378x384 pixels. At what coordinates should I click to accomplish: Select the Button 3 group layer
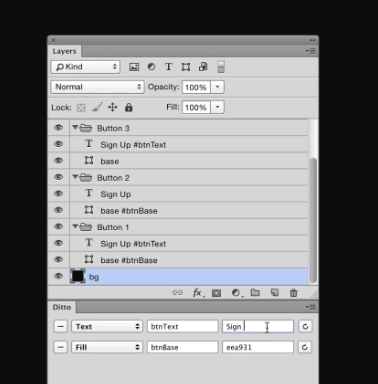coord(189,128)
